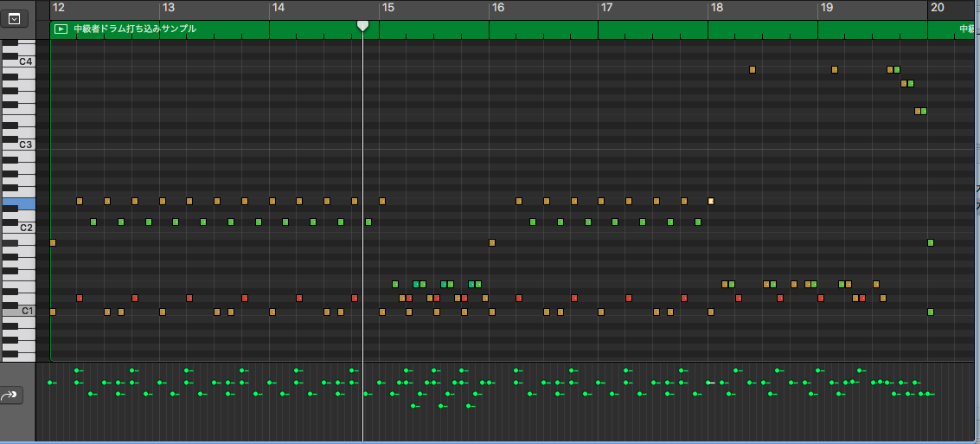Select the green B1 note at bar 20
This screenshot has width=980, height=444.
(931, 242)
